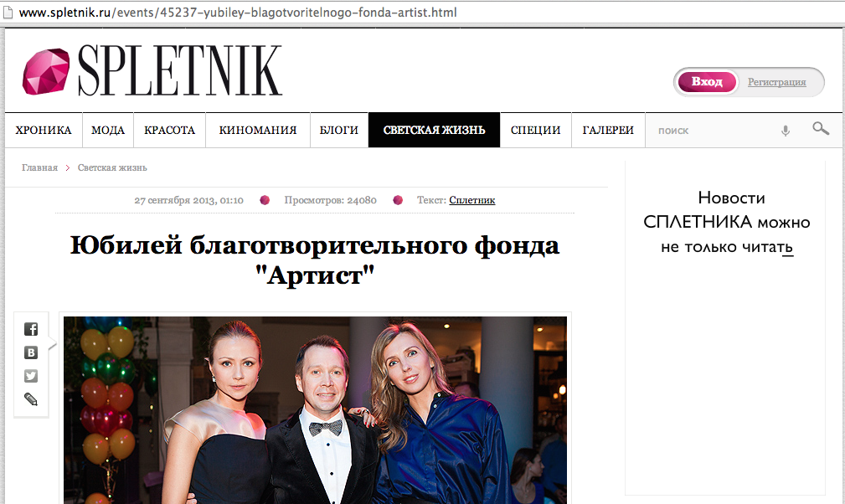This screenshot has height=504, width=845.
Task: Click the pencil comment icon
Action: [x=31, y=399]
